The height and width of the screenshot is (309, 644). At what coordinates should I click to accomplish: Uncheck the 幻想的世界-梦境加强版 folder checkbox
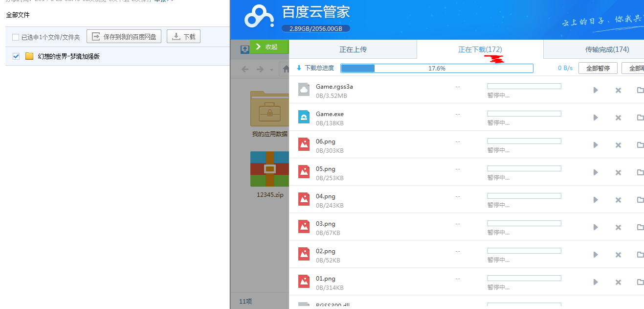[x=16, y=56]
